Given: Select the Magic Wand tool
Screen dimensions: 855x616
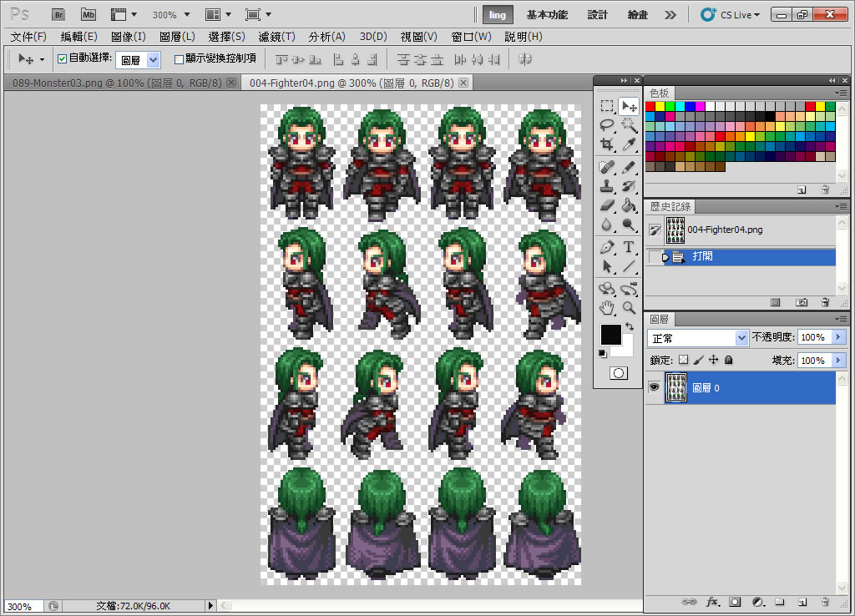Looking at the screenshot, I should 629,125.
